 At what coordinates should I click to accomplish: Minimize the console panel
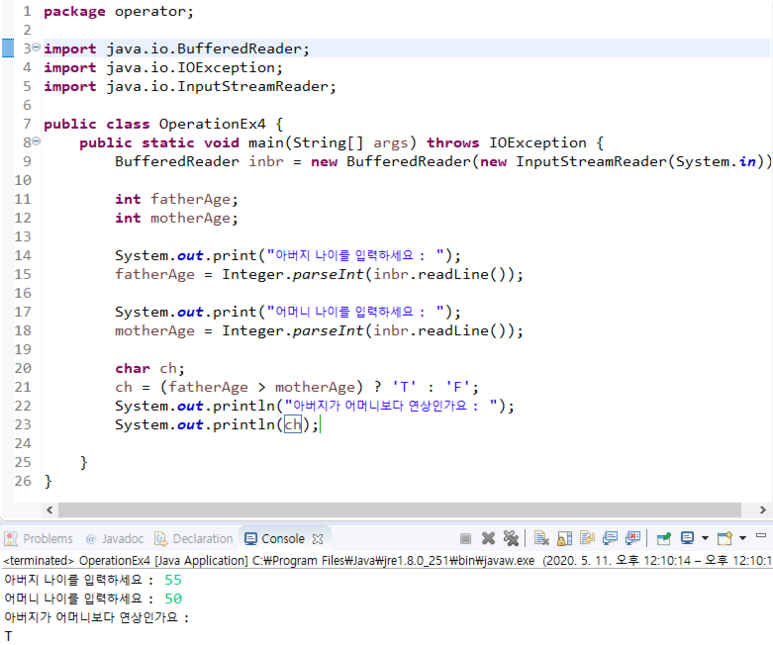click(x=761, y=535)
